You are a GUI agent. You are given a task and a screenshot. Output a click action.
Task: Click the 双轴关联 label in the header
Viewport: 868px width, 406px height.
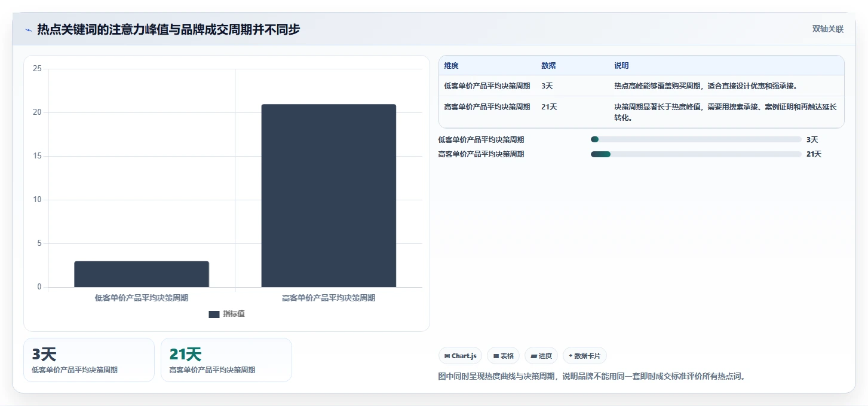[x=827, y=29]
